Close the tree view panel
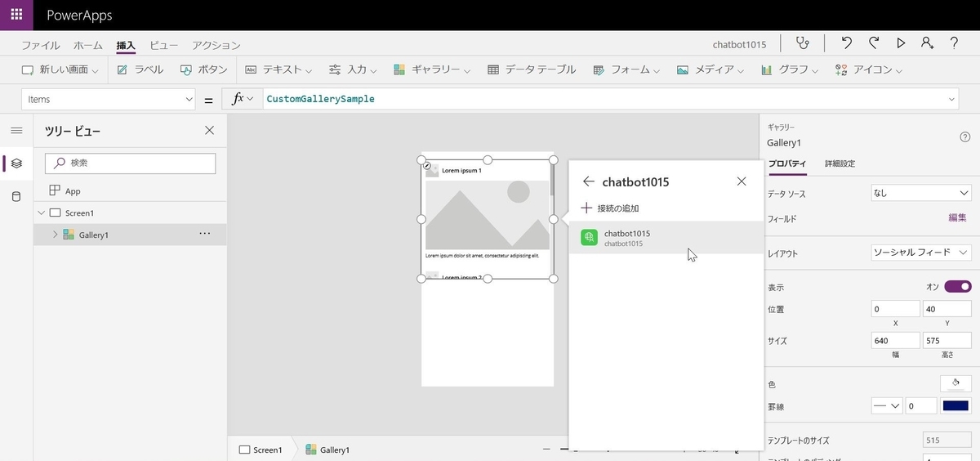 tap(209, 131)
